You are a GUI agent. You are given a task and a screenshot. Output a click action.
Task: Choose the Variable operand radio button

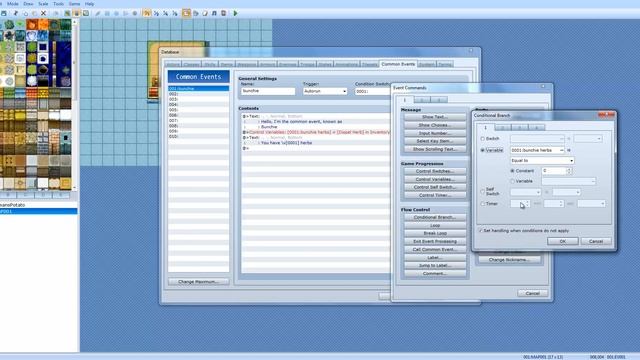(513, 181)
